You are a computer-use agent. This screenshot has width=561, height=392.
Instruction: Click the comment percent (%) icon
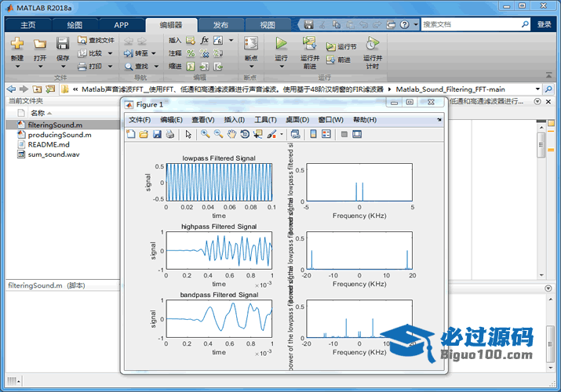(x=191, y=53)
